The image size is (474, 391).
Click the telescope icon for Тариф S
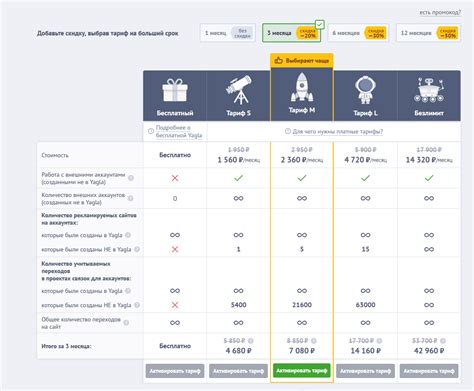click(x=238, y=90)
